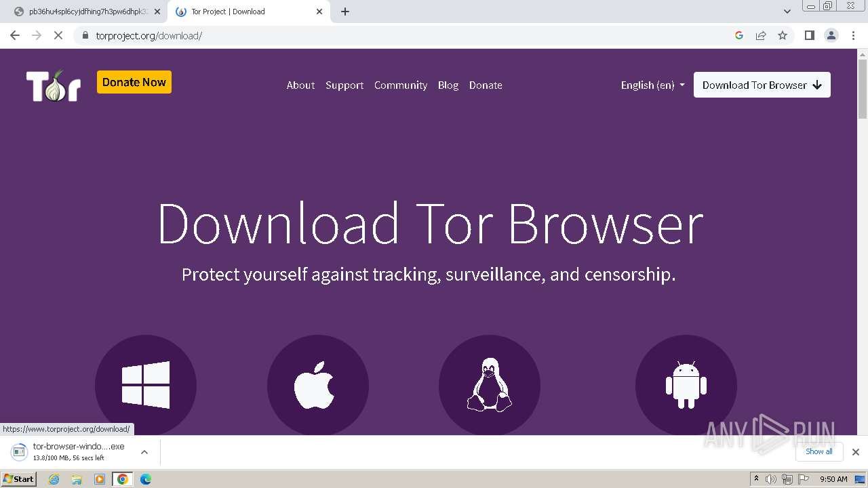The image size is (868, 488).
Task: Share this page via share icon
Action: point(761,35)
